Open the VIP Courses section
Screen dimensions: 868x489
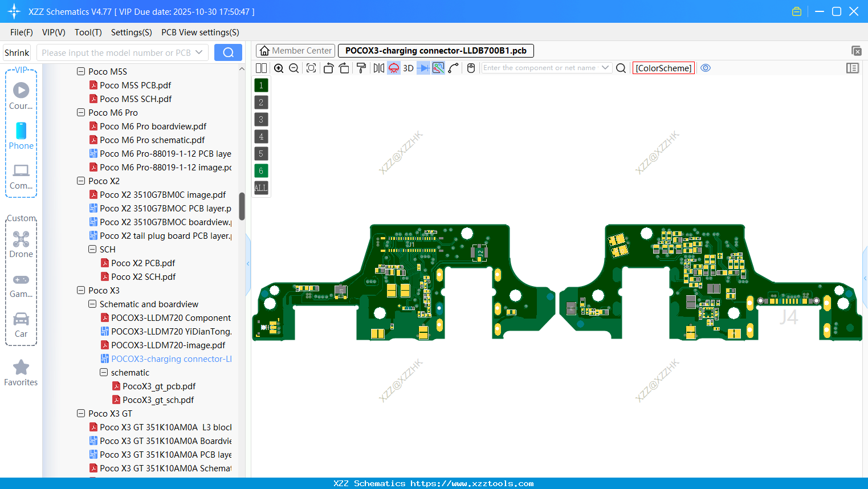(x=21, y=95)
